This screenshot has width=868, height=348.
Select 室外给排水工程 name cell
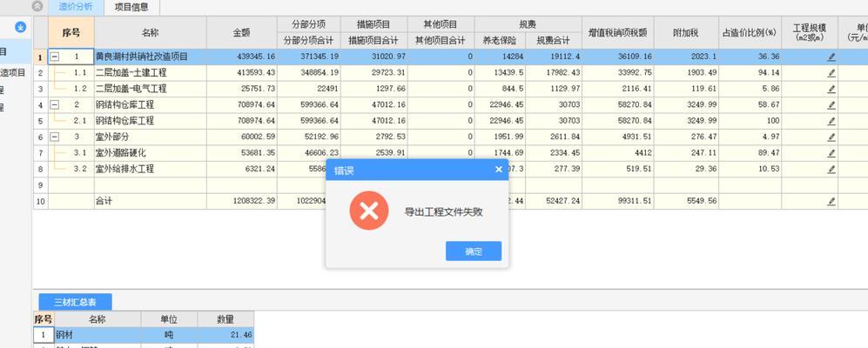pyautogui.click(x=150, y=169)
